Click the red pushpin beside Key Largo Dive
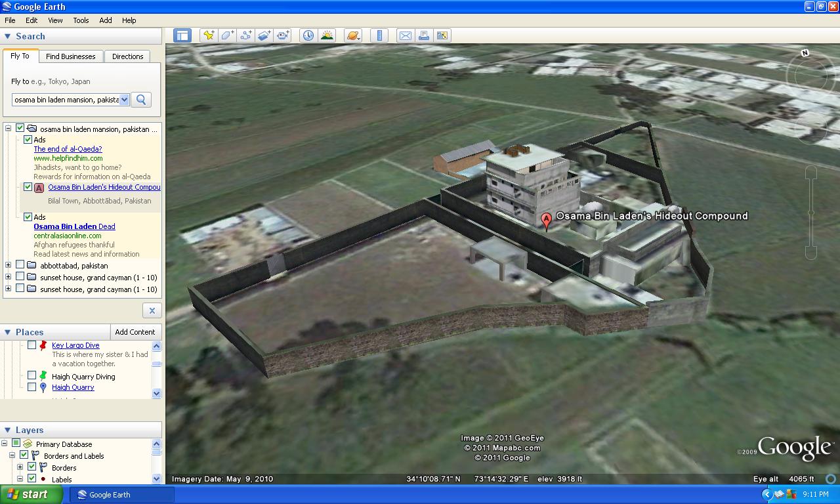 click(43, 345)
